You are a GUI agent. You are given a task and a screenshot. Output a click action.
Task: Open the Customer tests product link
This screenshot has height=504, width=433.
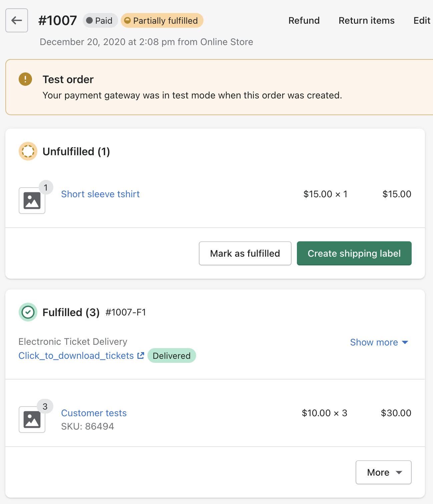[x=94, y=413]
